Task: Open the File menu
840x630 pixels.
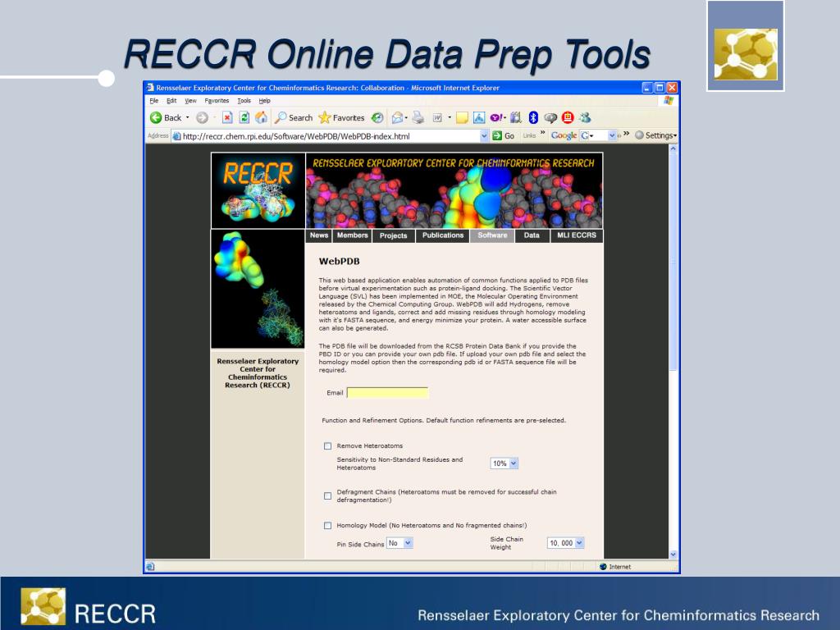Action: 153,101
